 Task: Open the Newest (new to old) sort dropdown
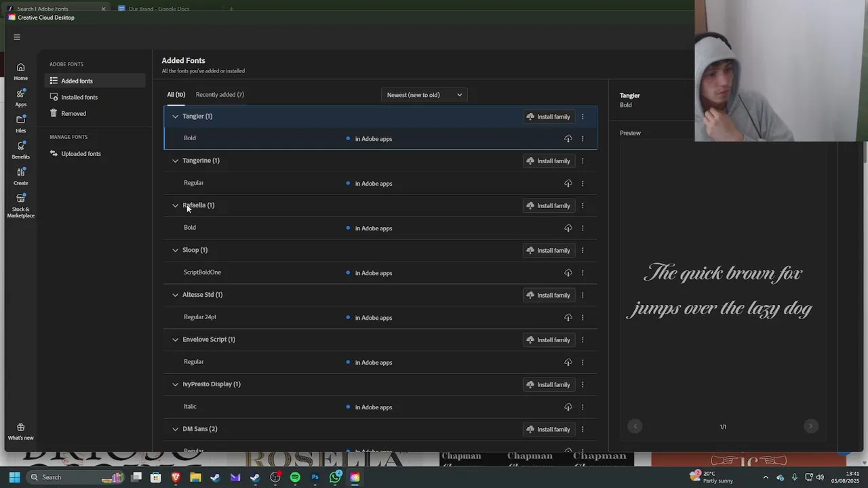pyautogui.click(x=425, y=95)
